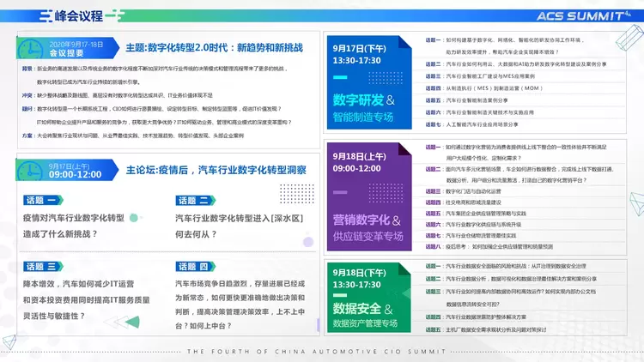Click the 主论坛:疫情后 forum title
Viewport: 644px width, 362px height.
(215, 170)
